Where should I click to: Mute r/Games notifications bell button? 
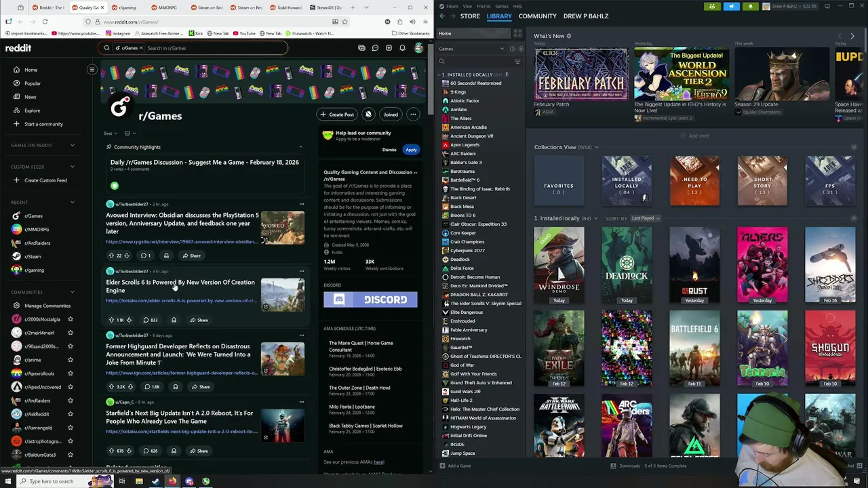tap(368, 115)
